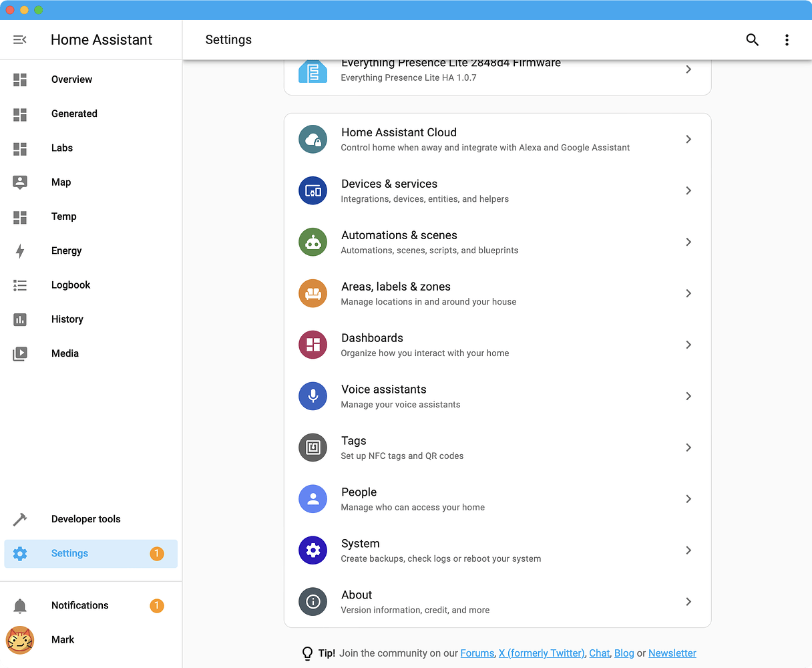The image size is (812, 668).
Task: Click the Automations & scenes robot icon
Action: tap(313, 242)
